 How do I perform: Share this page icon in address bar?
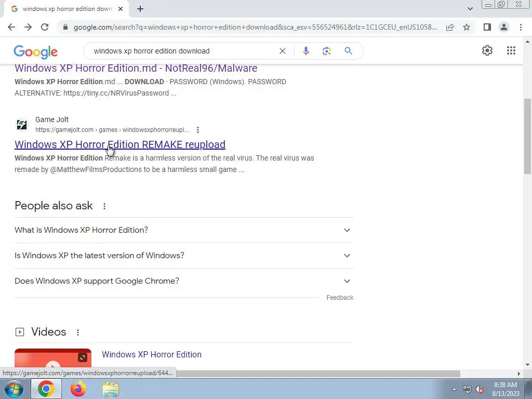(450, 27)
